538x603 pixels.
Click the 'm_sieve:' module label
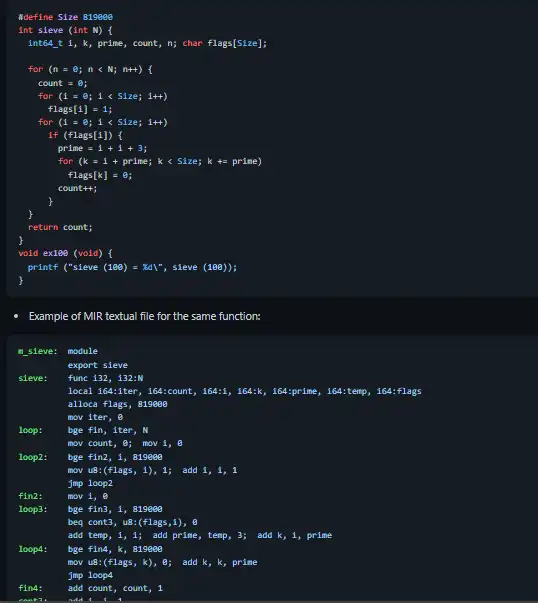point(38,351)
